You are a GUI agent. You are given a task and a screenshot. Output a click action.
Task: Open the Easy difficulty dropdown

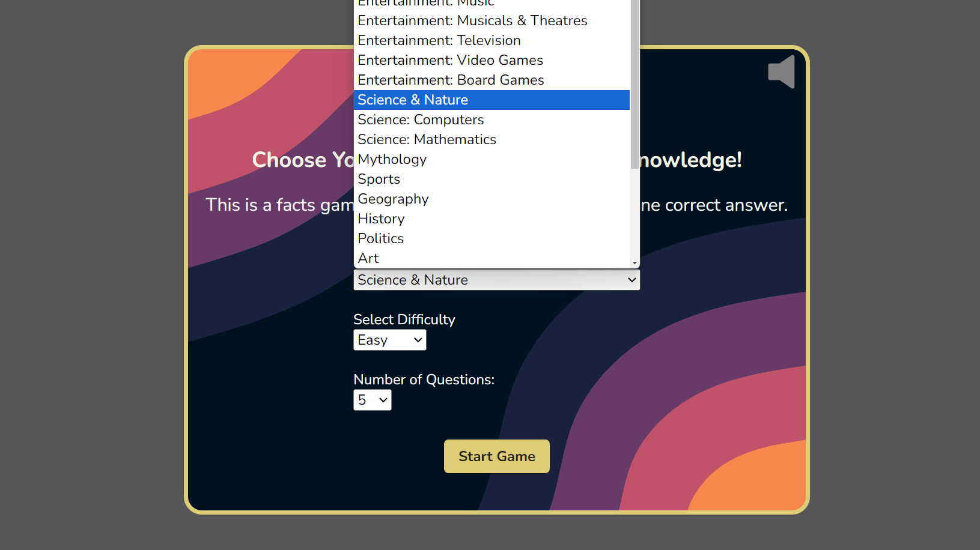pos(389,340)
